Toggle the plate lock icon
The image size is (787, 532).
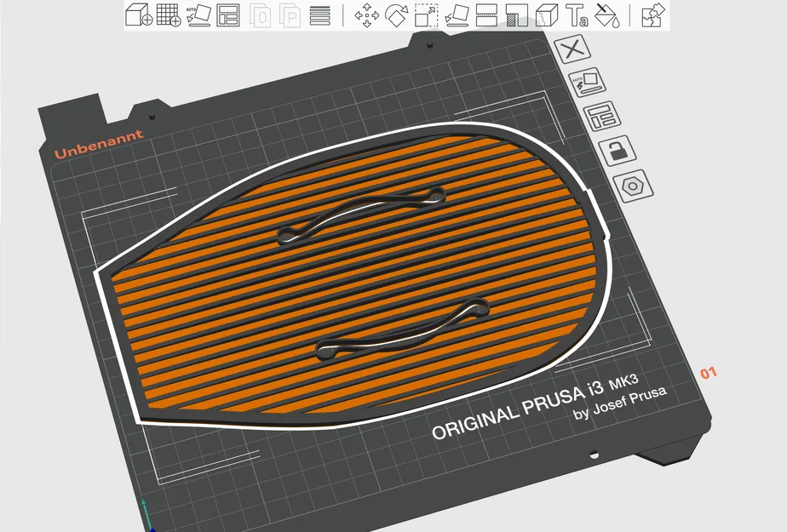tap(618, 151)
